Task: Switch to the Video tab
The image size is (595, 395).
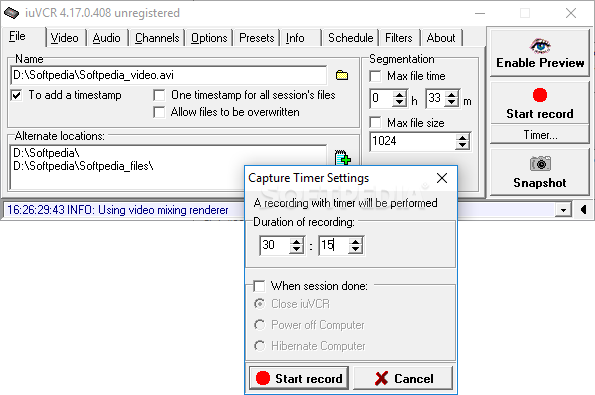Action: tap(65, 38)
